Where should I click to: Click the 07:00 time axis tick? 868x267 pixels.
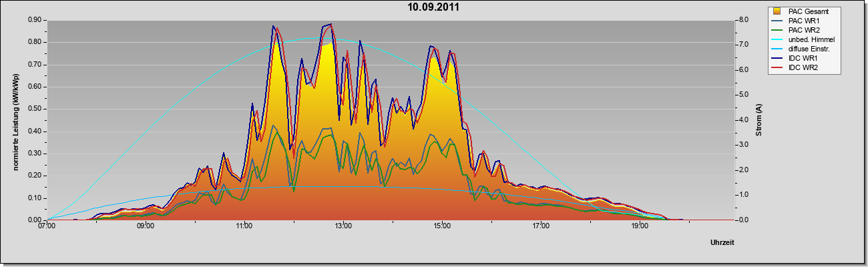pyautogui.click(x=47, y=226)
